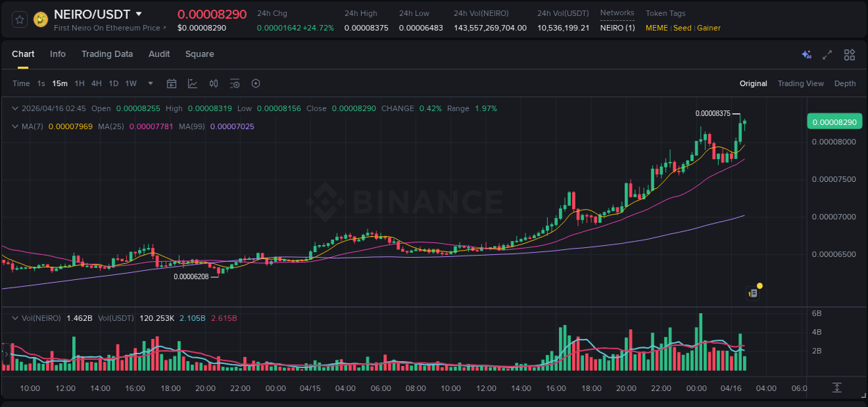Open the NEIRO/USDT pair selector dropdown
Screen dimensions: 868x407
coord(139,14)
